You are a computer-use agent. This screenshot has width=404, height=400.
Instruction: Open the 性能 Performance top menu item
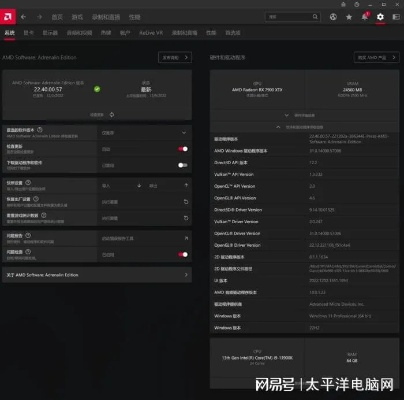tap(135, 17)
